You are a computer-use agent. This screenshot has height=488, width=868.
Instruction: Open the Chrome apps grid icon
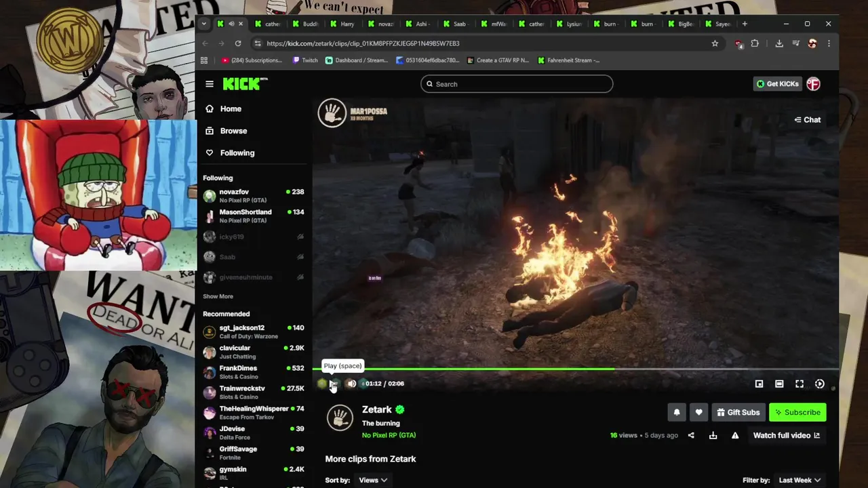pyautogui.click(x=204, y=60)
